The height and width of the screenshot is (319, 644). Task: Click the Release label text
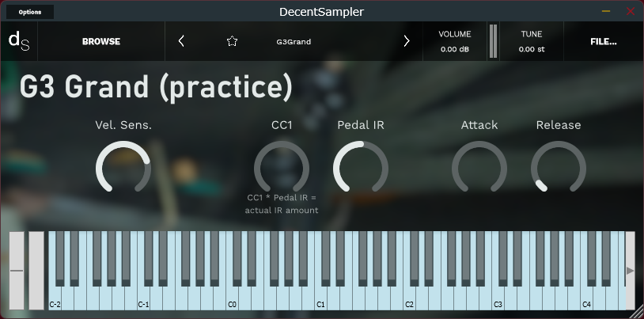[x=559, y=125]
